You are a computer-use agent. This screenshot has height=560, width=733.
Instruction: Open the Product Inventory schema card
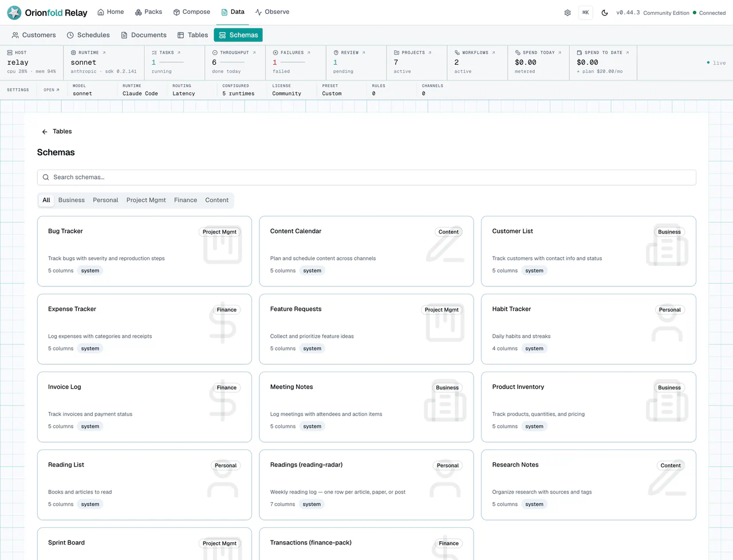coord(589,407)
